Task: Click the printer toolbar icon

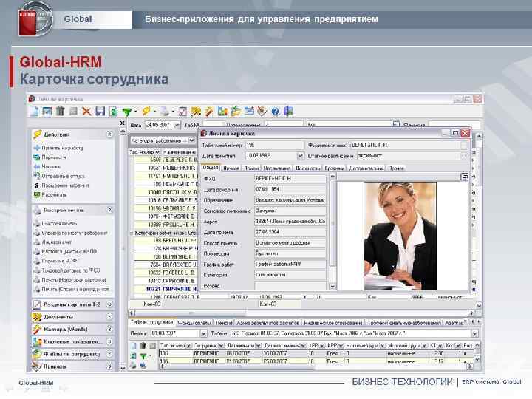Action: tap(165, 111)
